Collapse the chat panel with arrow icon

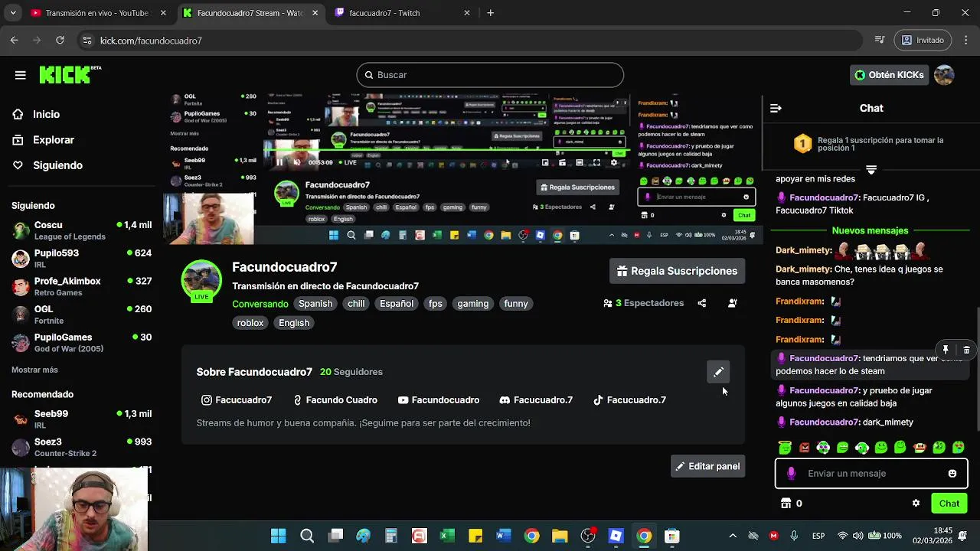[x=776, y=108]
